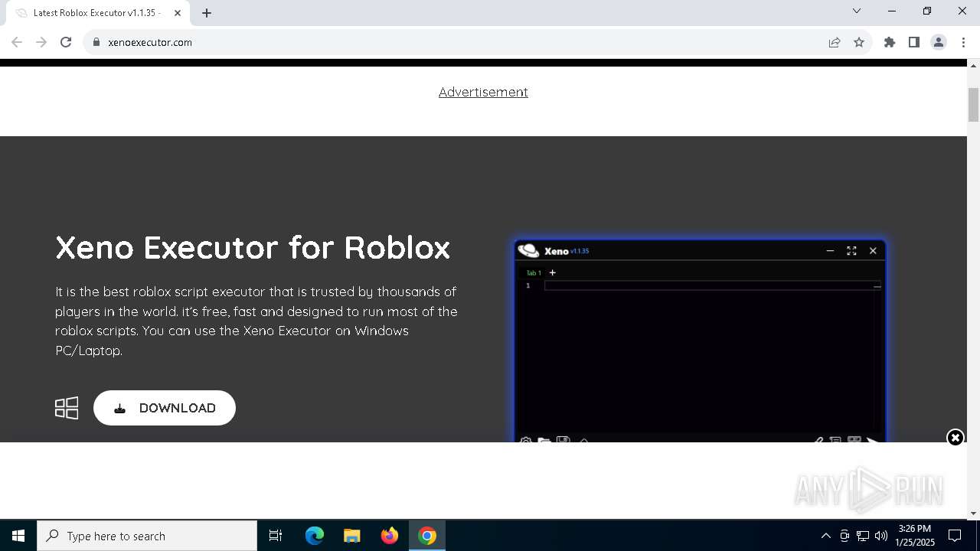Open volume control tray icon
The height and width of the screenshot is (551, 980).
pos(881,536)
